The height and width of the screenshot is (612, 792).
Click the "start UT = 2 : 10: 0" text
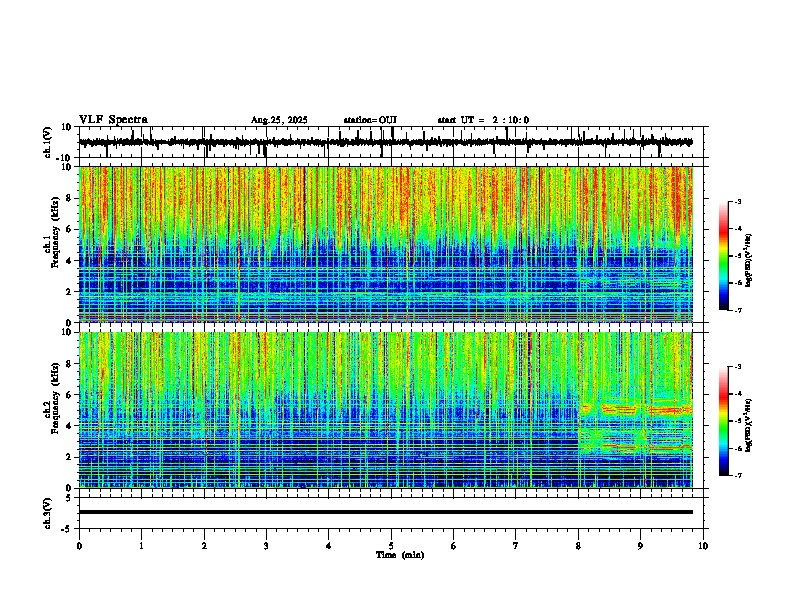click(483, 120)
